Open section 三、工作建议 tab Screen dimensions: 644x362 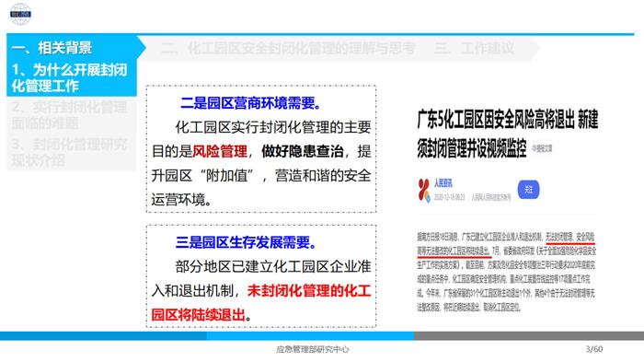point(474,48)
